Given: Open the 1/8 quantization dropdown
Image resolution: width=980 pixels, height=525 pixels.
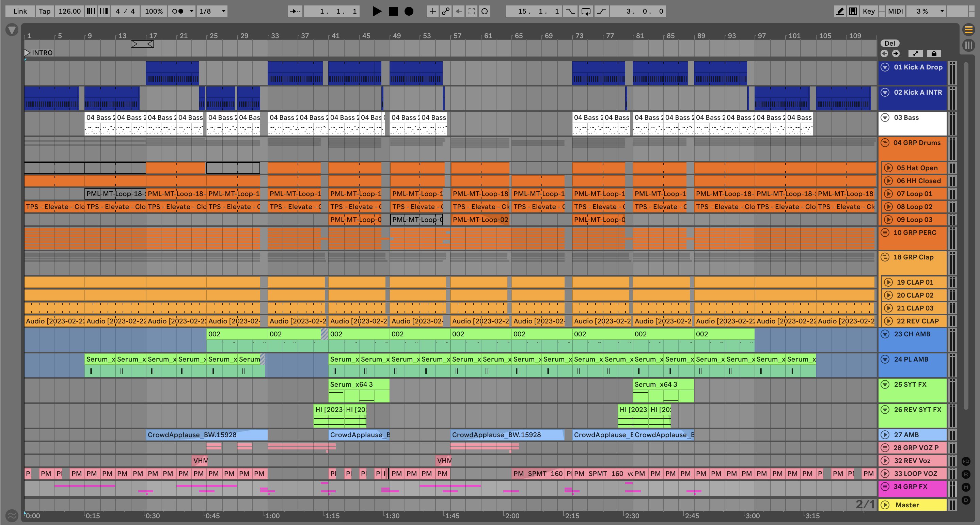Looking at the screenshot, I should point(212,12).
